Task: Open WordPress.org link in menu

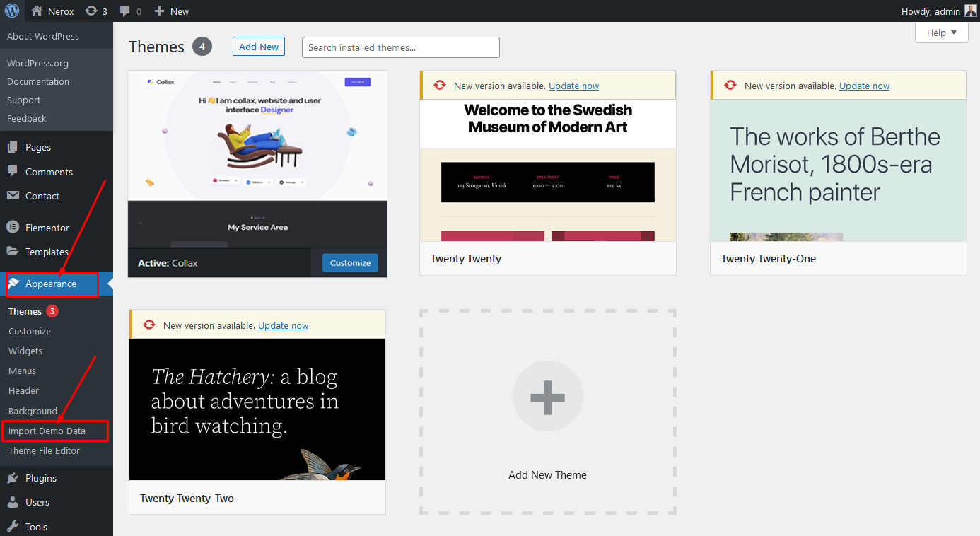Action: [38, 63]
